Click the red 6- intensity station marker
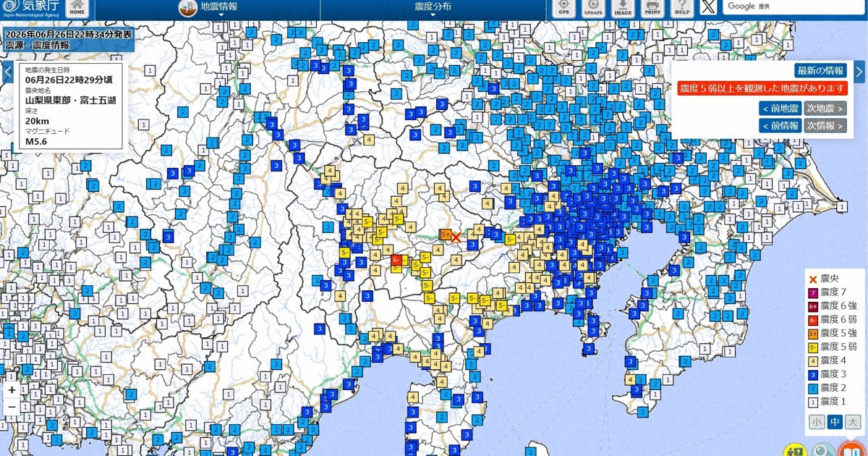Screen dimensions: 868x456 pyautogui.click(x=396, y=260)
